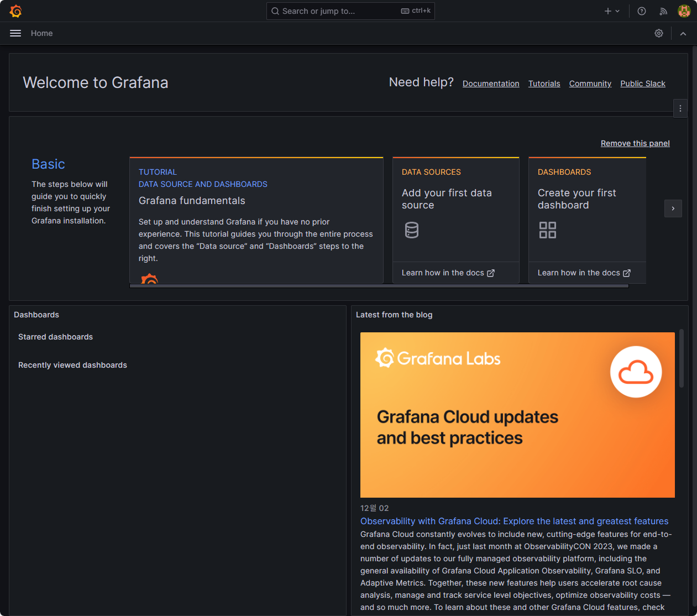Open dashboard settings gear icon
The width and height of the screenshot is (697, 616).
click(x=659, y=33)
